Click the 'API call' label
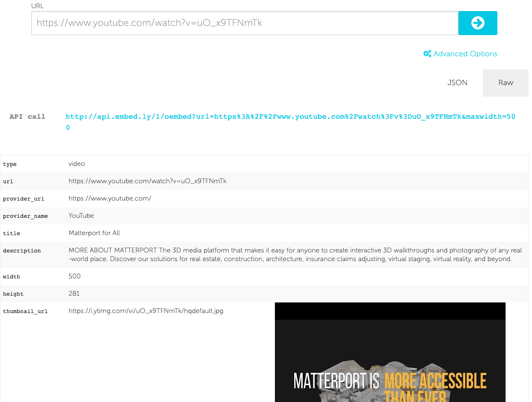The width and height of the screenshot is (532, 402). pos(27,116)
